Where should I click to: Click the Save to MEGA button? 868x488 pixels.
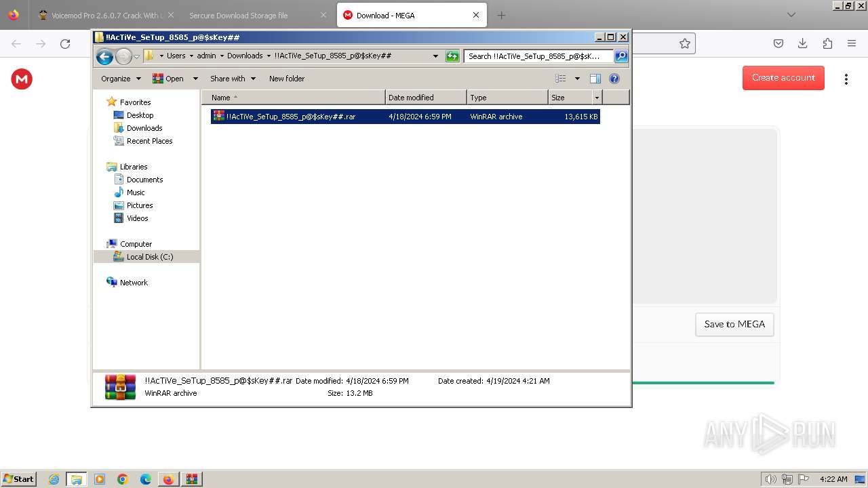click(x=734, y=324)
